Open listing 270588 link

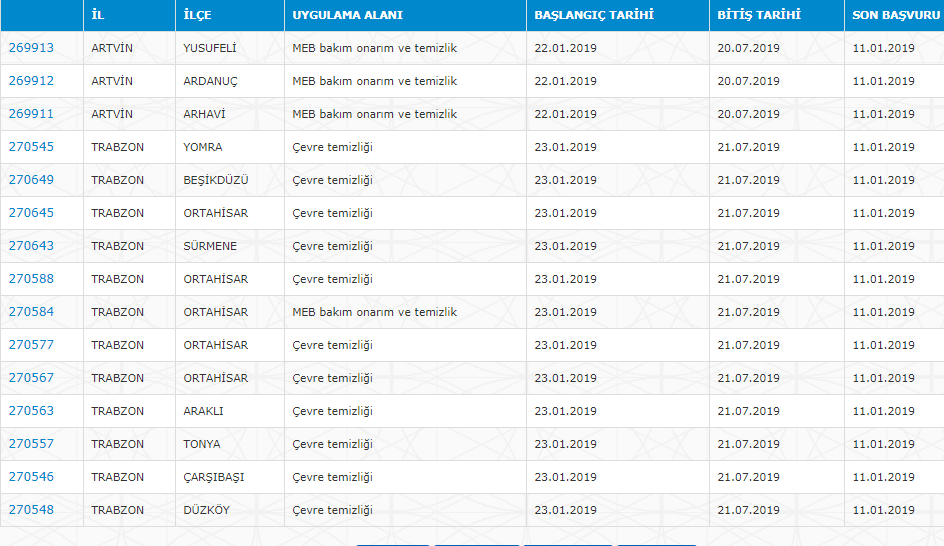tap(31, 279)
